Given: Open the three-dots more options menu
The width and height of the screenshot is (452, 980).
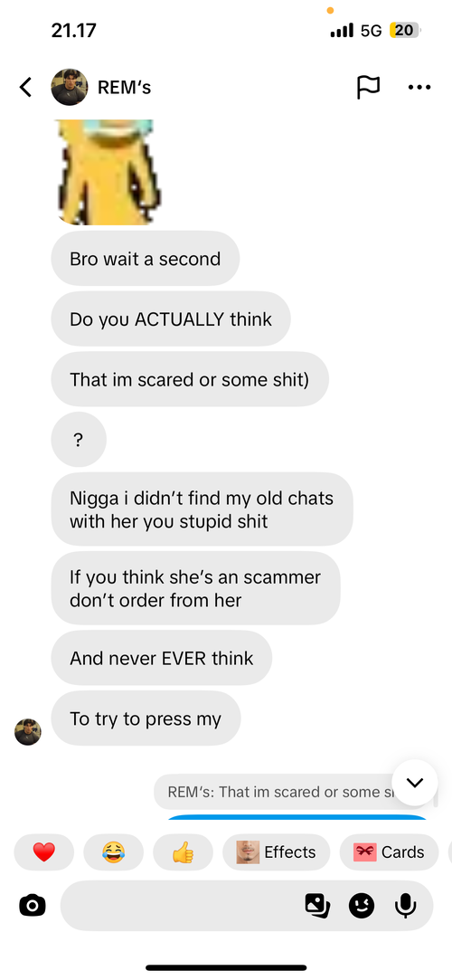Looking at the screenshot, I should tap(419, 87).
